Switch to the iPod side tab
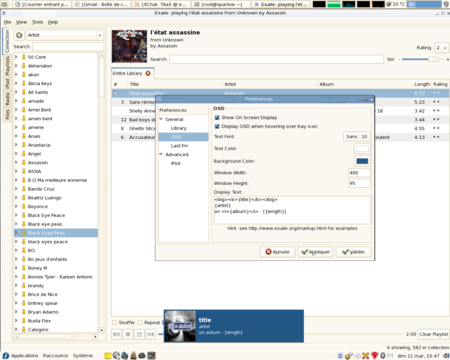This screenshot has height=360, width=450. pyautogui.click(x=7, y=84)
